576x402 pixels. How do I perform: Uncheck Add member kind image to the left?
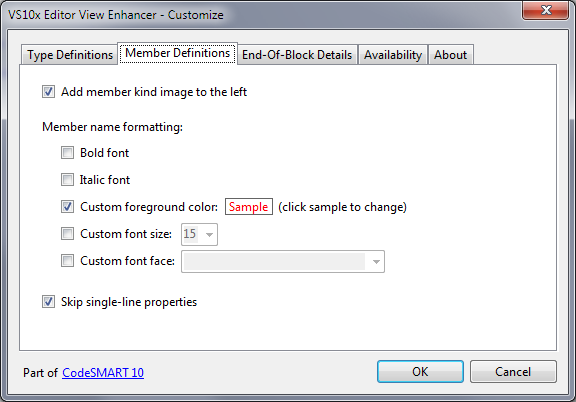[x=48, y=91]
